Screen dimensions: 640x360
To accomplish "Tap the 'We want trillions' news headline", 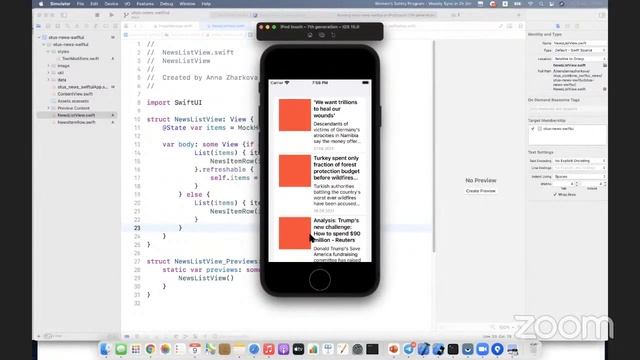I will (x=336, y=109).
